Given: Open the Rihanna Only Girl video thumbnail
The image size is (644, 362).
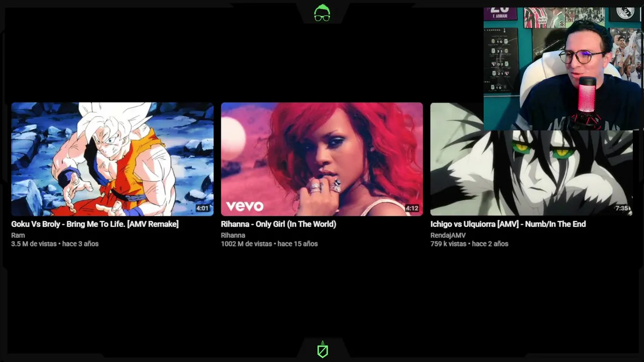Looking at the screenshot, I should click(322, 159).
